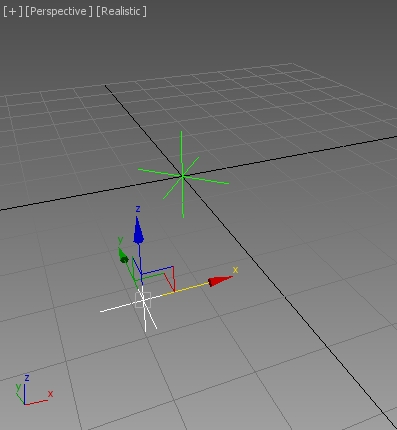Click the blue Z axis arrow of the gizmo
The width and height of the screenshot is (397, 430).
tap(138, 230)
